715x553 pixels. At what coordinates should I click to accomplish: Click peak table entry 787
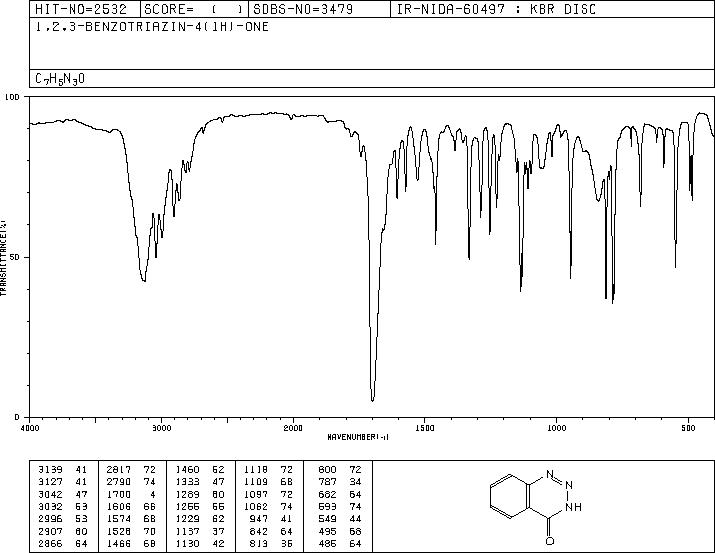point(327,482)
